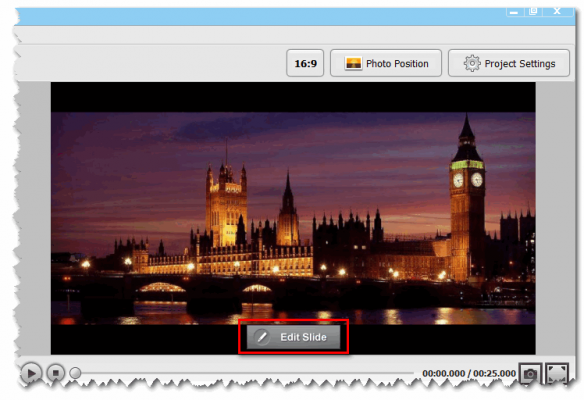Click the gear icon for Project Settings
This screenshot has width=584, height=400.
(x=472, y=63)
